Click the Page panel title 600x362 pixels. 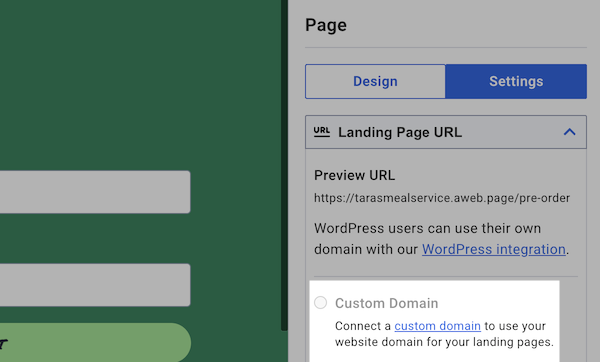coord(326,26)
